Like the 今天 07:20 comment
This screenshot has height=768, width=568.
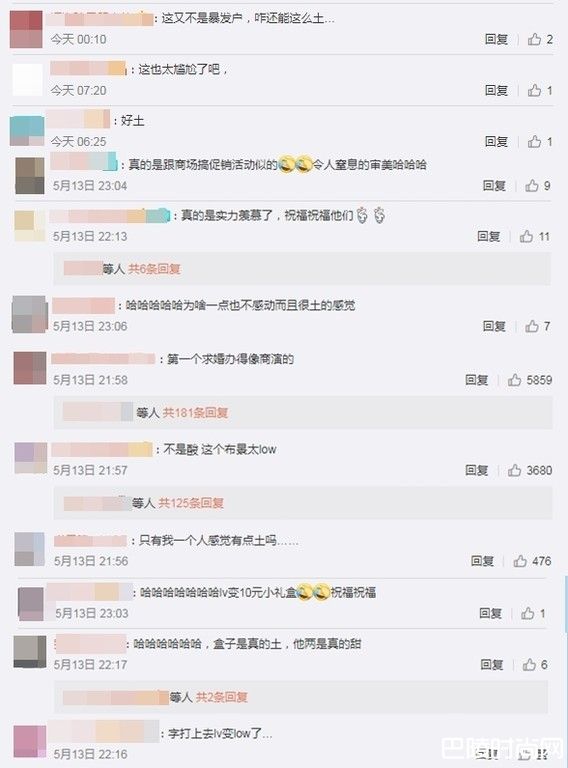coord(534,90)
